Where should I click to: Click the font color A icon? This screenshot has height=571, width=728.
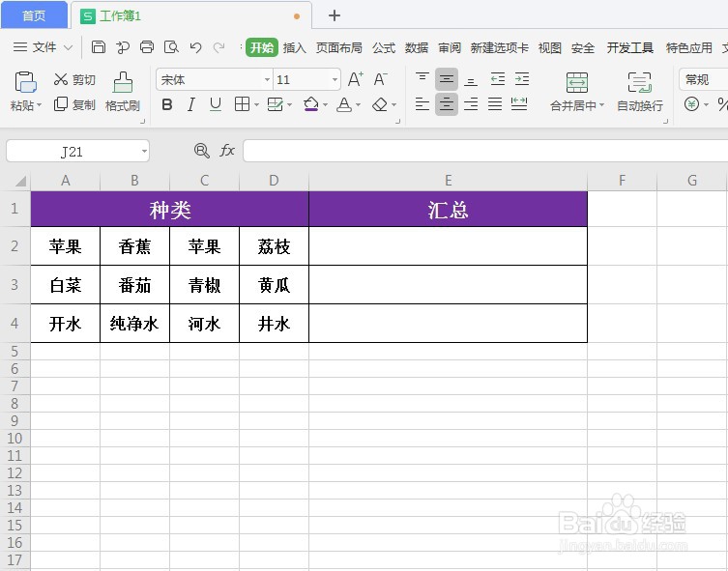pyautogui.click(x=343, y=105)
